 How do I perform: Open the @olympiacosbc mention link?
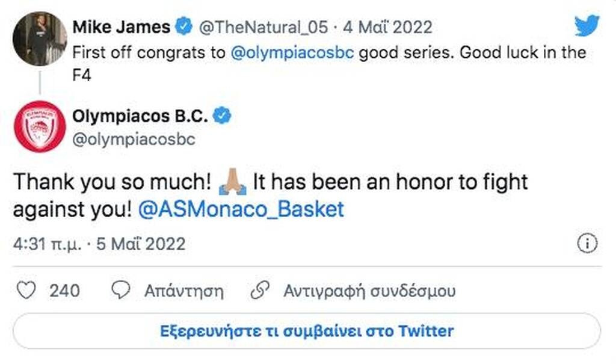point(291,52)
